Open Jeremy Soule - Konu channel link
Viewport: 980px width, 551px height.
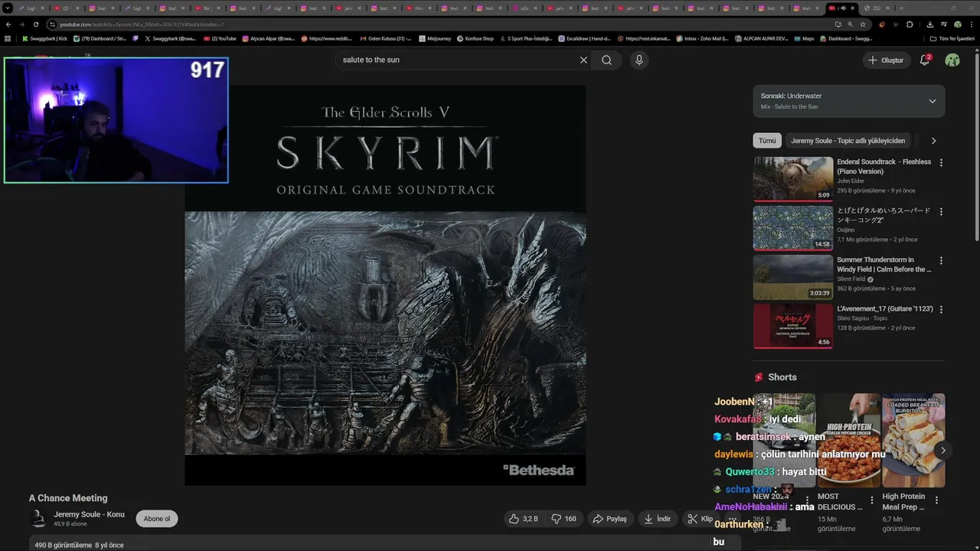pos(89,514)
